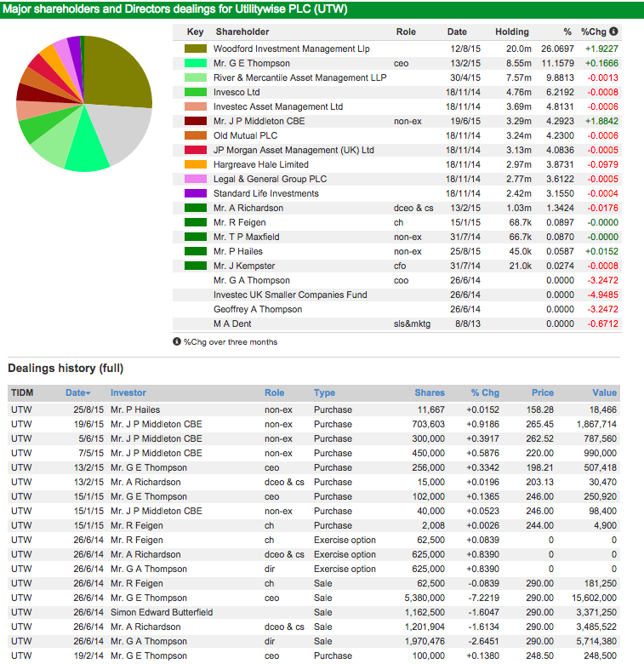Viewport: 644px width, 664px height.
Task: Sort dealings by Type column header
Action: pyautogui.click(x=324, y=392)
